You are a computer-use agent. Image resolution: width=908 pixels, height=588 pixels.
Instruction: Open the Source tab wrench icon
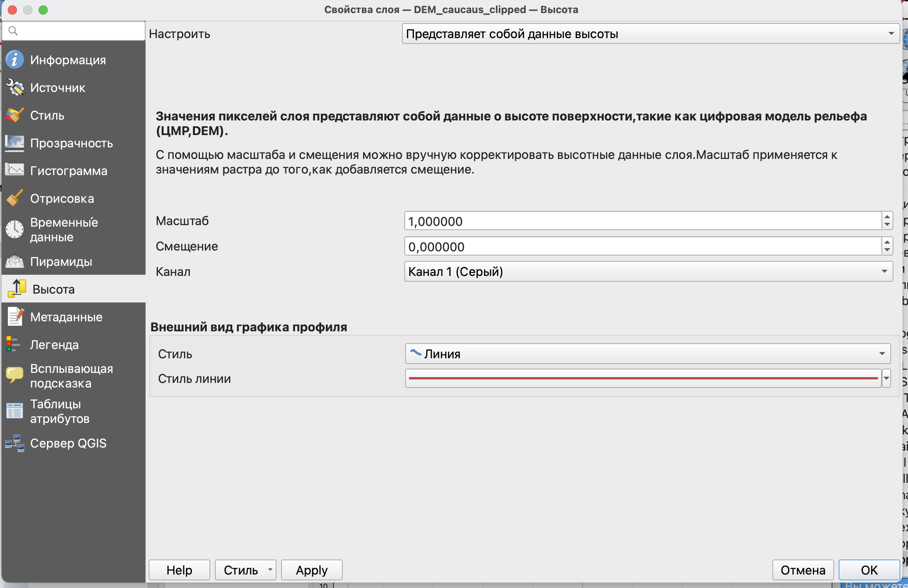click(x=15, y=88)
